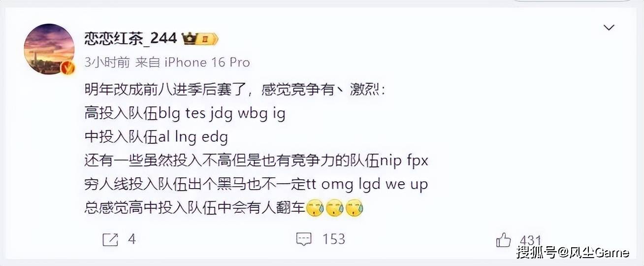
Task: Open the profile avatar of 恋恋红茶_244
Action: (x=49, y=49)
